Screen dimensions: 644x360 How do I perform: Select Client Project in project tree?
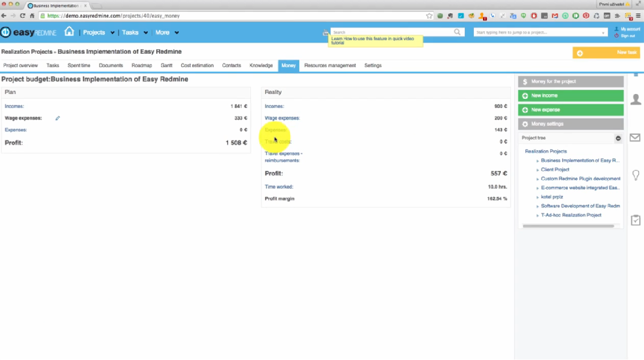click(x=555, y=170)
